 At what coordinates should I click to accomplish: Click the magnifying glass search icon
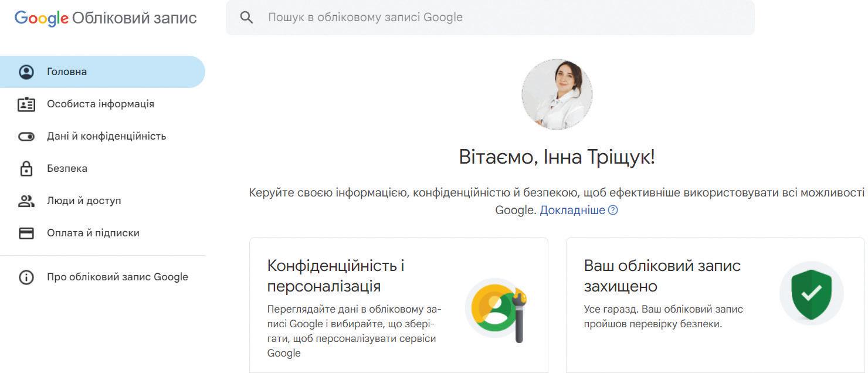pyautogui.click(x=247, y=18)
